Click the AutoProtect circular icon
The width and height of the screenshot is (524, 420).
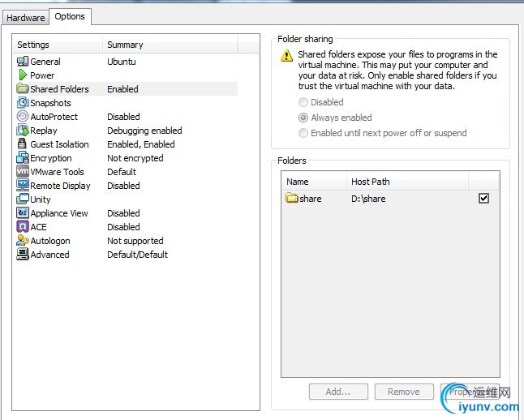(23, 116)
